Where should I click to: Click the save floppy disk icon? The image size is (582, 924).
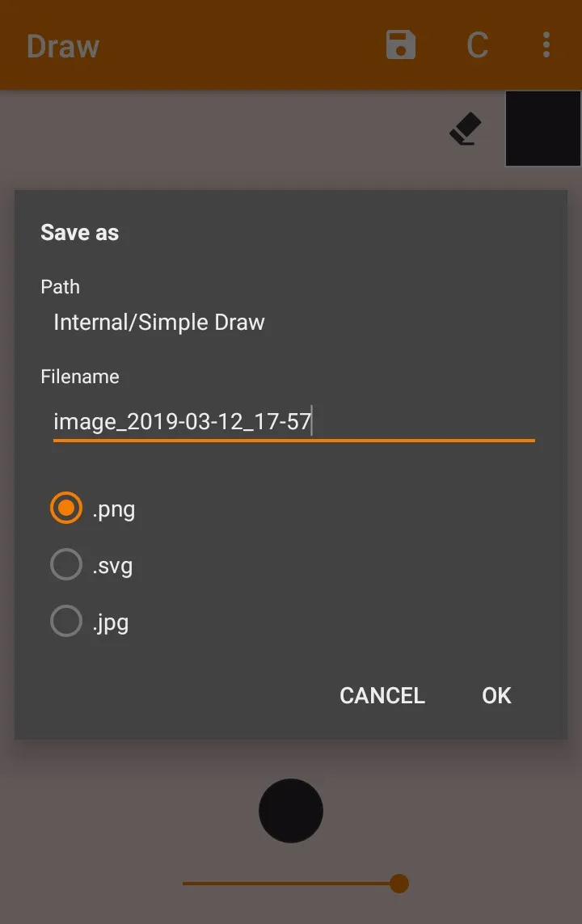401,44
